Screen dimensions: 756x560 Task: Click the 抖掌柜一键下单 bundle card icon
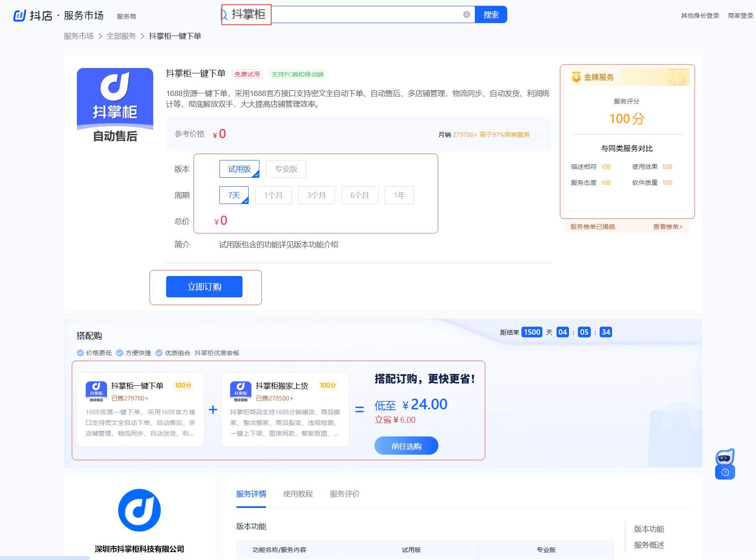tap(96, 392)
